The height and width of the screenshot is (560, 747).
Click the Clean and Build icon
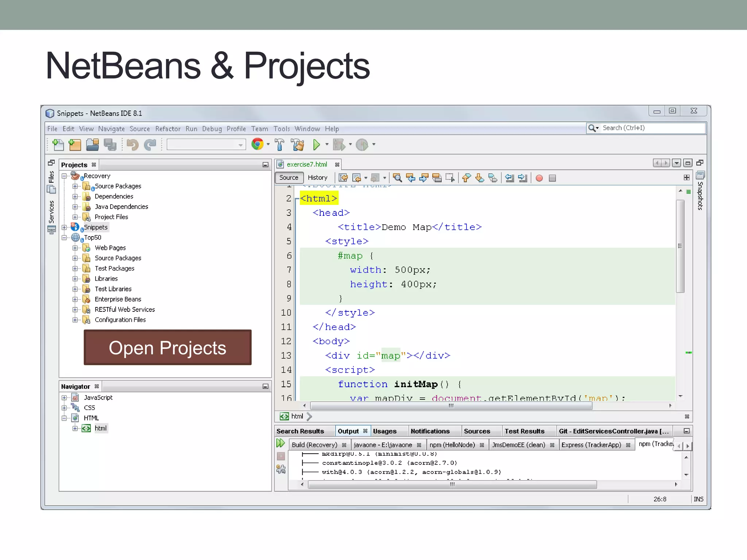(298, 145)
